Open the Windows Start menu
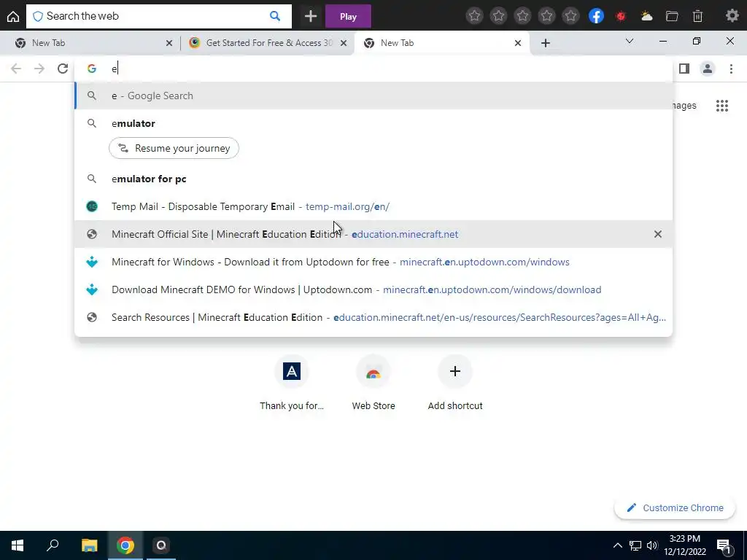Image resolution: width=747 pixels, height=560 pixels. tap(18, 545)
